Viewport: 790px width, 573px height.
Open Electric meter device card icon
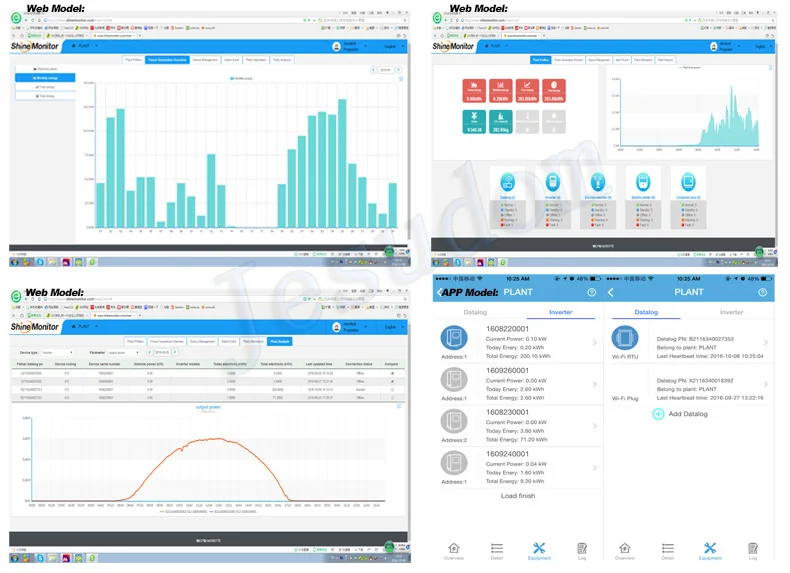[x=643, y=181]
